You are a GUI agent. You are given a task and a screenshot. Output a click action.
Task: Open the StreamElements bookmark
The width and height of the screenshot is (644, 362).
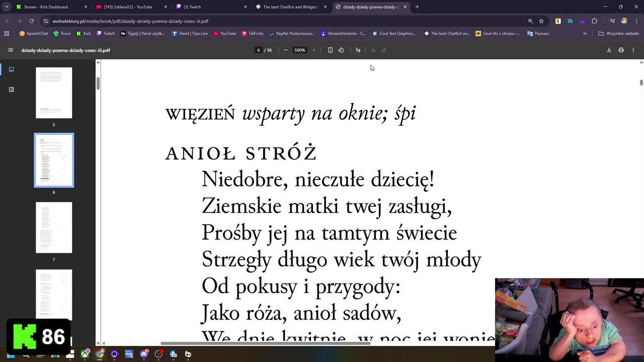click(x=343, y=34)
